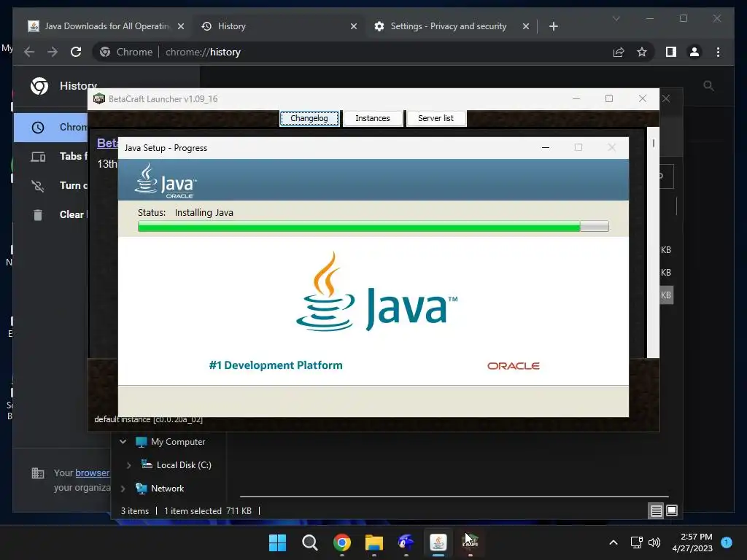Click the Java installation progress bar

(x=373, y=226)
